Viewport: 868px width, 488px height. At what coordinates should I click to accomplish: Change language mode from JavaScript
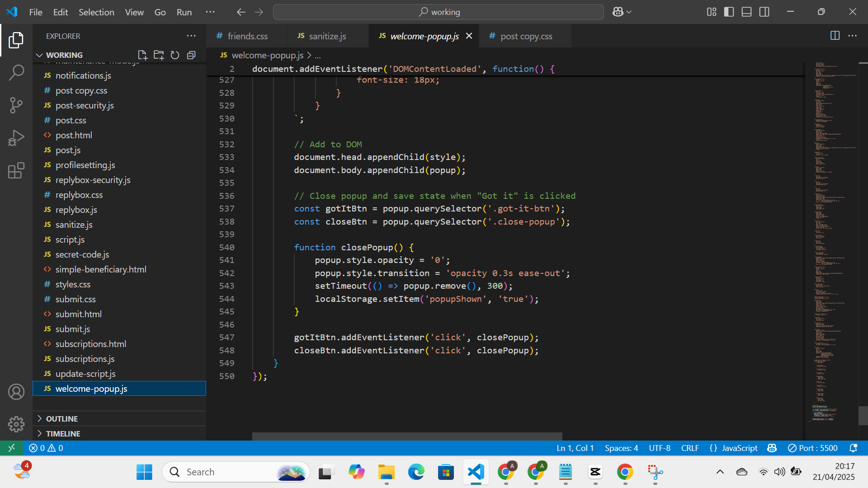(740, 448)
